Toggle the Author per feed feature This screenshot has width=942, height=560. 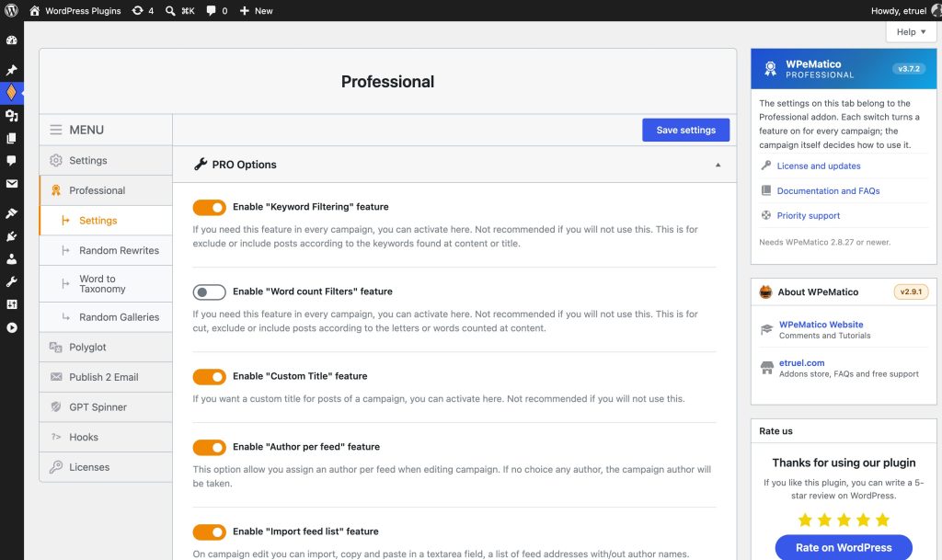tap(209, 447)
